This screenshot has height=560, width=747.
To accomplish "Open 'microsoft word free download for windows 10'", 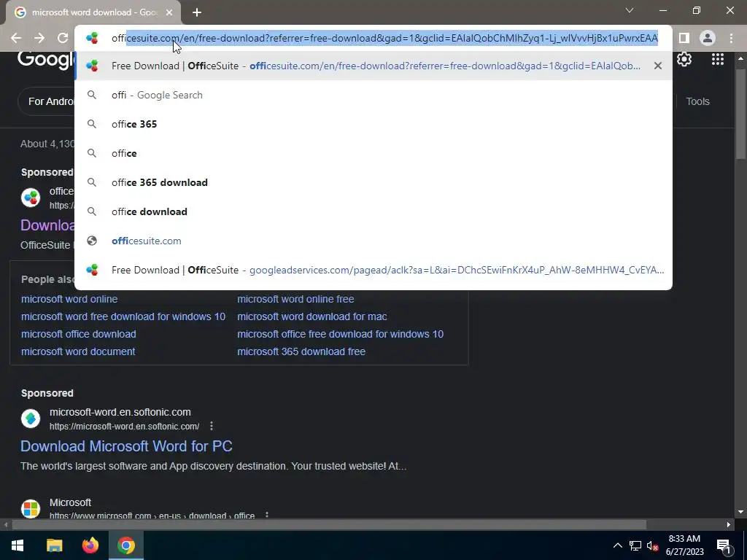I will 123,316.
